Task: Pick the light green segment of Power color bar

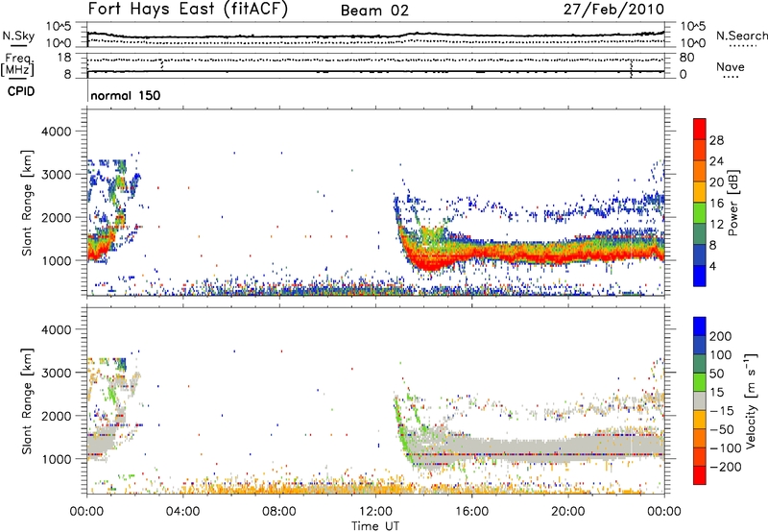Action: [700, 213]
